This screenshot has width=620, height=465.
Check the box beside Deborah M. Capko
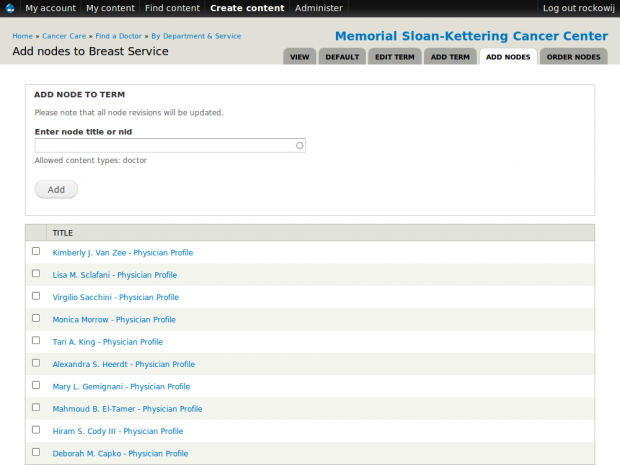click(36, 453)
